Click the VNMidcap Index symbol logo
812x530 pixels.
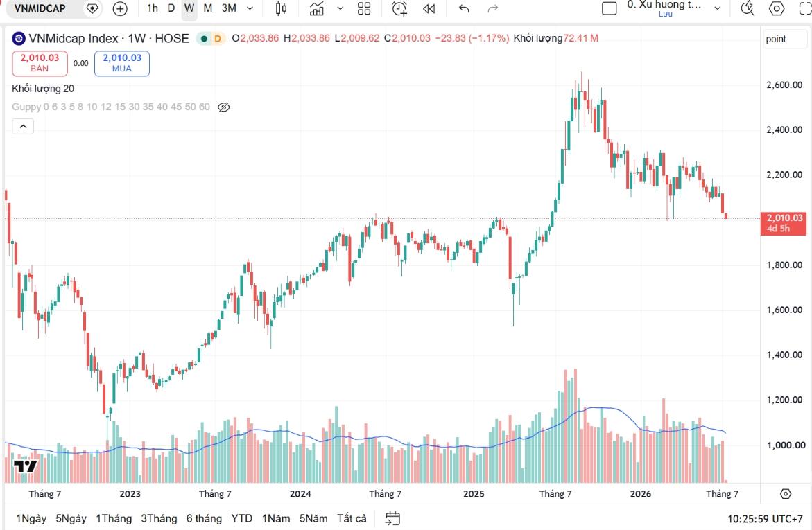coord(19,38)
